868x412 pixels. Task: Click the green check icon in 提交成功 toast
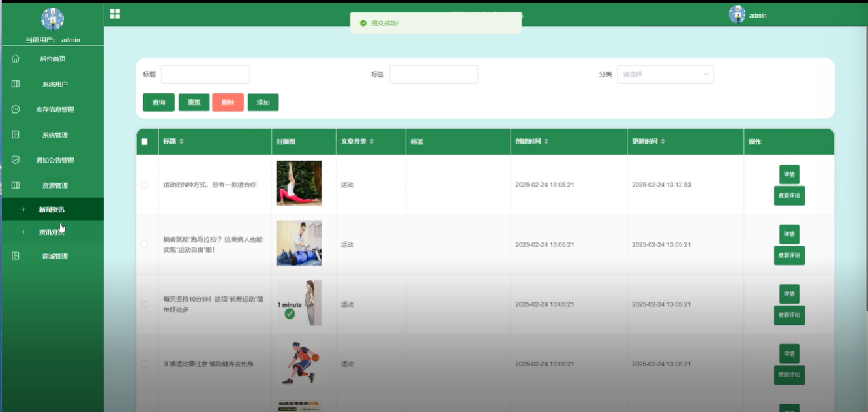[x=363, y=23]
